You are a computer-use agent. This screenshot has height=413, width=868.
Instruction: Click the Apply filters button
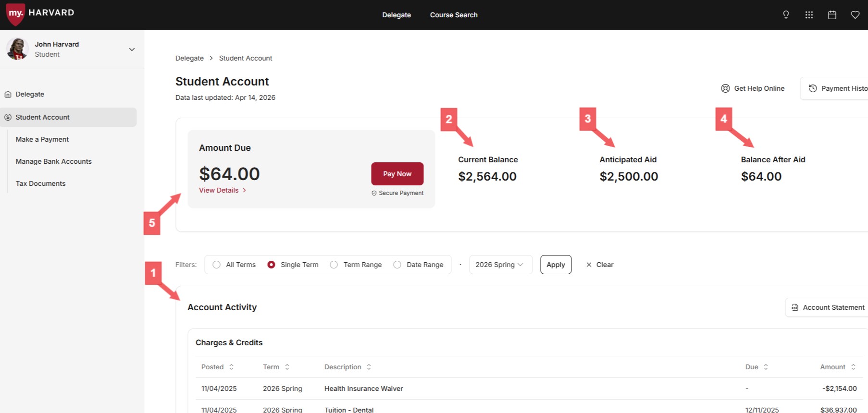point(556,265)
